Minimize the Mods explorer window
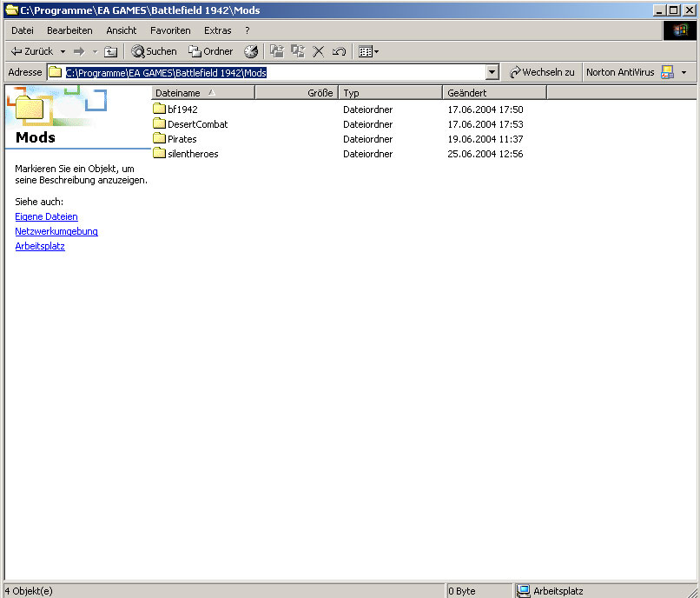 659,10
